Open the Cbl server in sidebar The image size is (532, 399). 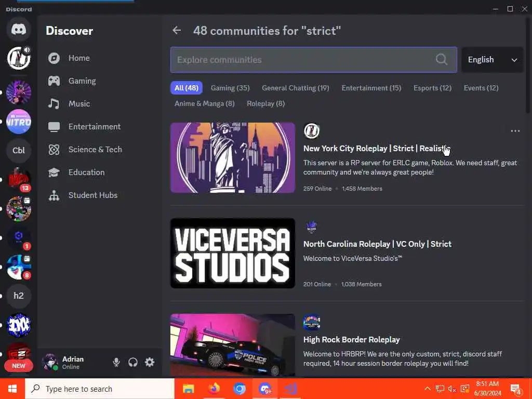point(19,150)
